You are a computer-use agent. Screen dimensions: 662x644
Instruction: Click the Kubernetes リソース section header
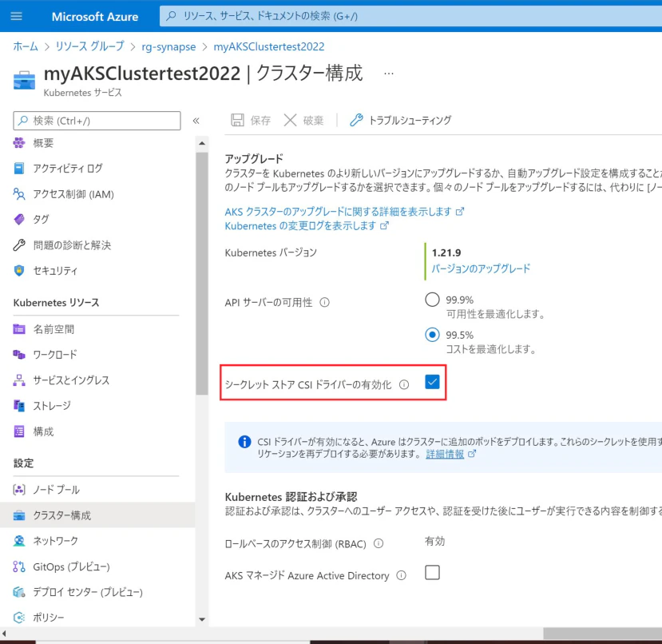(56, 303)
